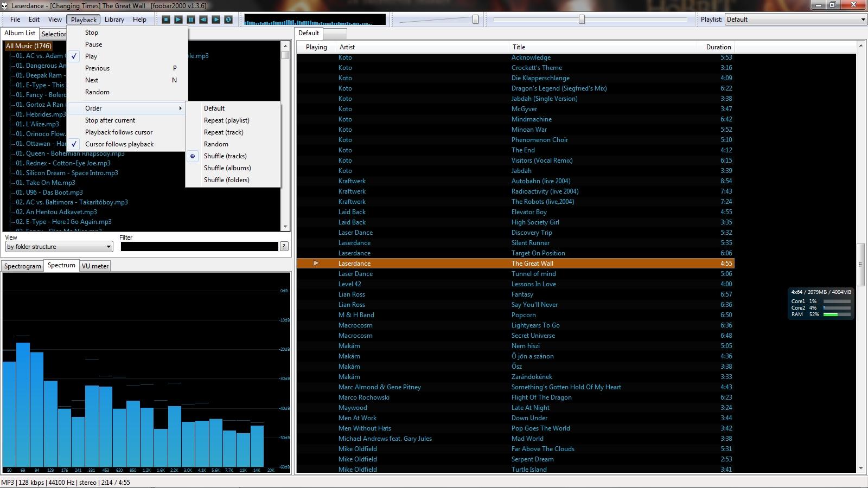The width and height of the screenshot is (868, 488).
Task: Click the Play button in the toolbar
Action: pyautogui.click(x=178, y=20)
